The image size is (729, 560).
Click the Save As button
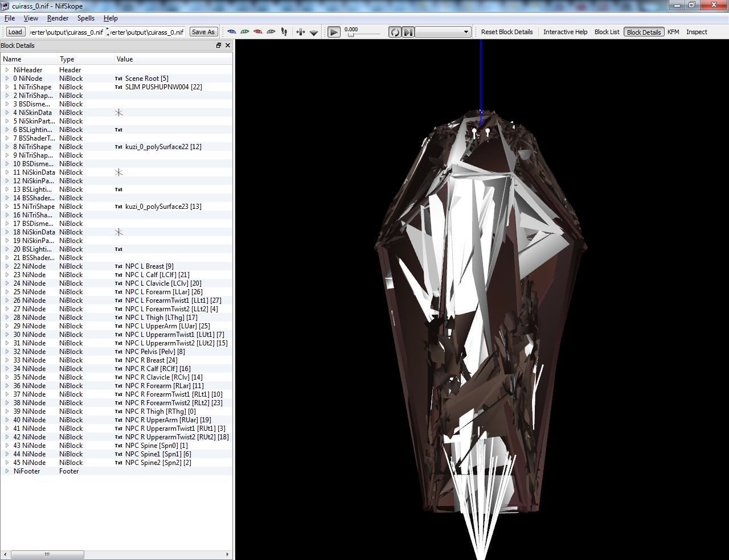(x=203, y=32)
